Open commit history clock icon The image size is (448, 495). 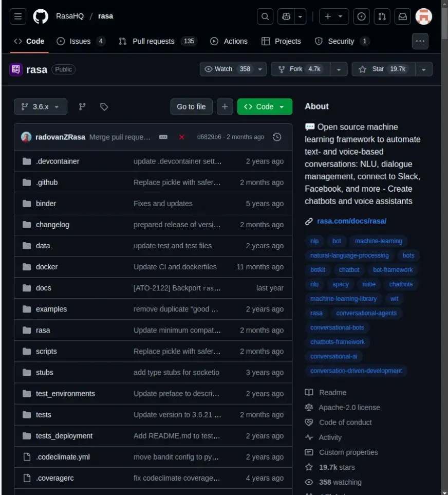tap(277, 137)
